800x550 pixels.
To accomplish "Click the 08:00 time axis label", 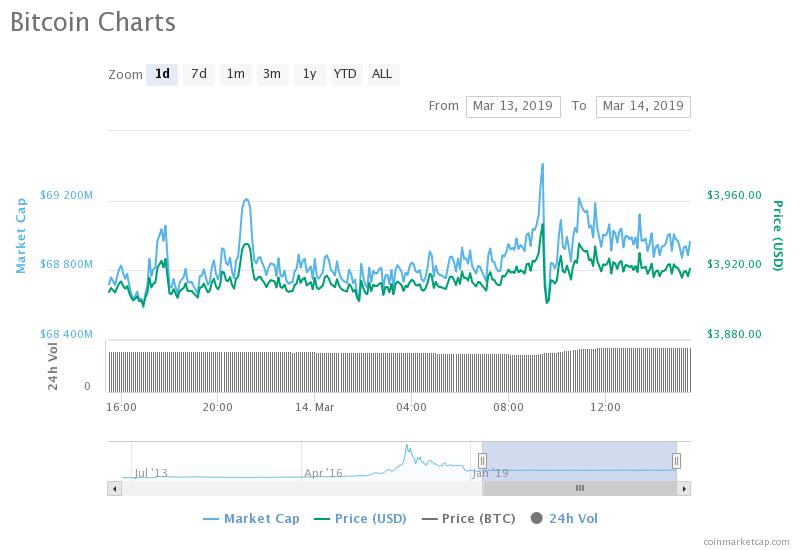I will 508,407.
